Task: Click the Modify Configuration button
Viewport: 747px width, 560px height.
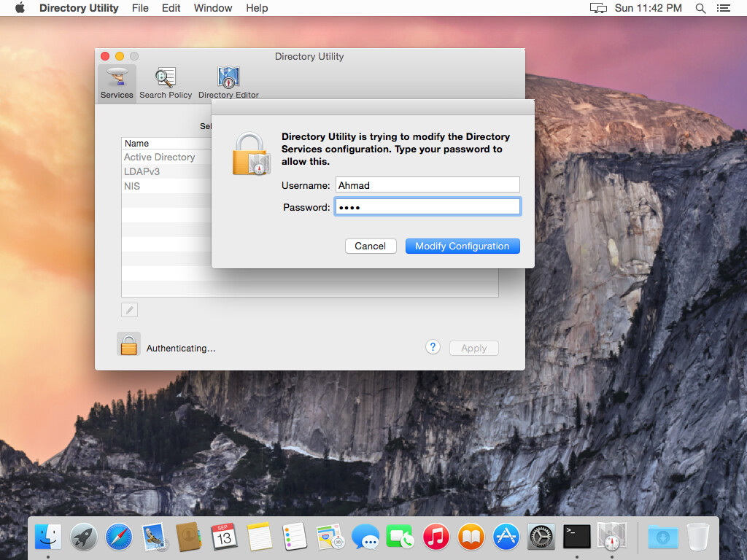Action: (462, 246)
